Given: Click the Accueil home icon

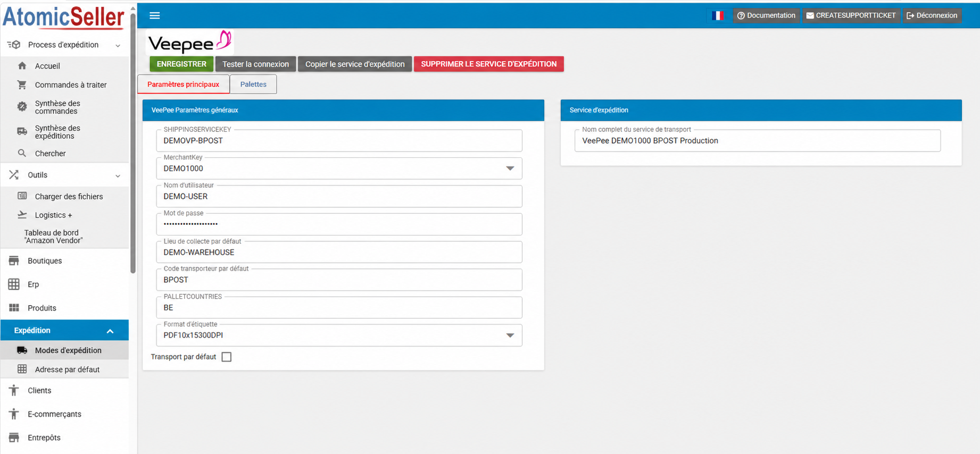Looking at the screenshot, I should [x=22, y=66].
